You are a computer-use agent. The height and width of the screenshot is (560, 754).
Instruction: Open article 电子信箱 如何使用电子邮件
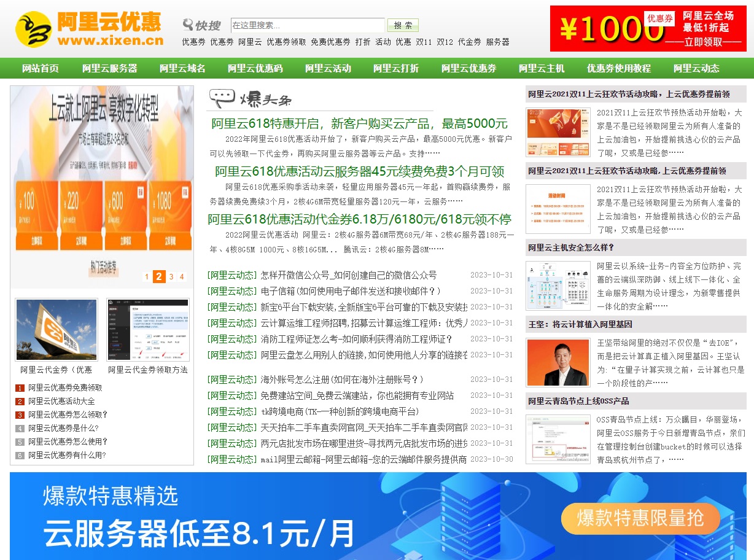(351, 291)
